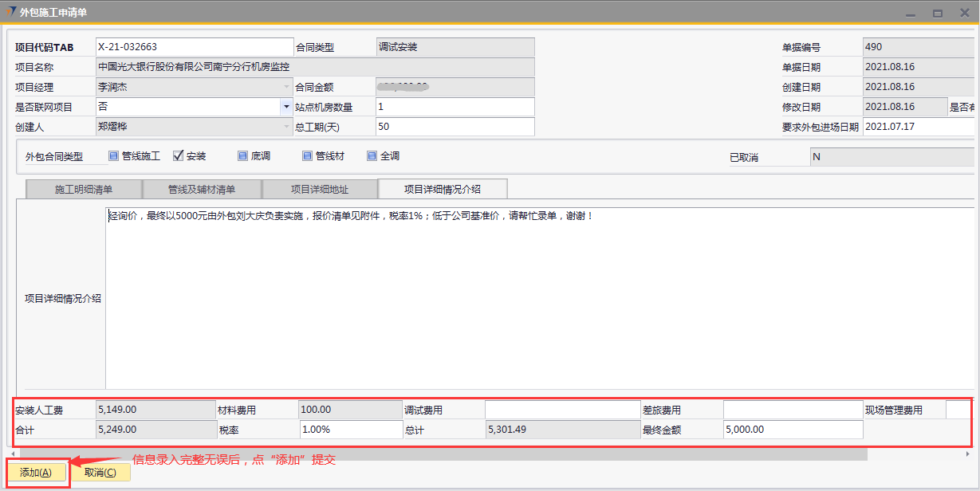Maximize the 外包施工申请单 window
Image resolution: width=980 pixels, height=491 pixels.
[938, 13]
